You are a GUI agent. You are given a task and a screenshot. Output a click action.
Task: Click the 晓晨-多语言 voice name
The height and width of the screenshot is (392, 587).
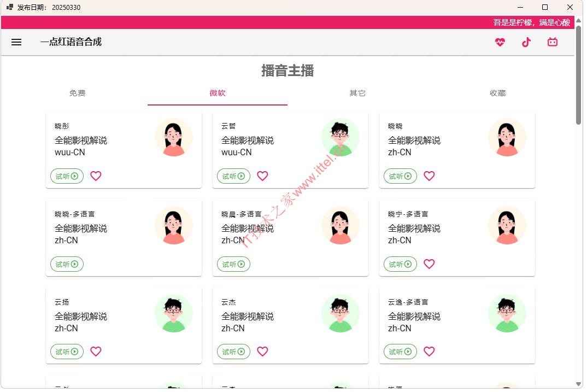(x=242, y=214)
